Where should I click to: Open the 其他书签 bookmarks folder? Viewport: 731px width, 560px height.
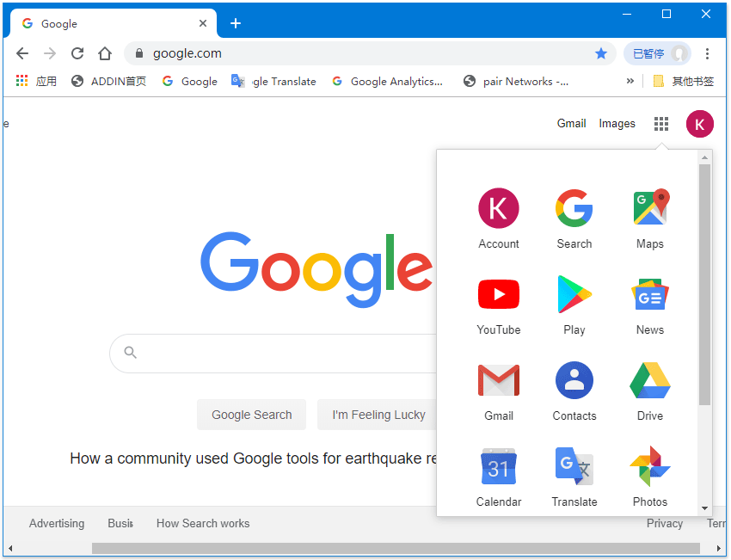(x=684, y=81)
